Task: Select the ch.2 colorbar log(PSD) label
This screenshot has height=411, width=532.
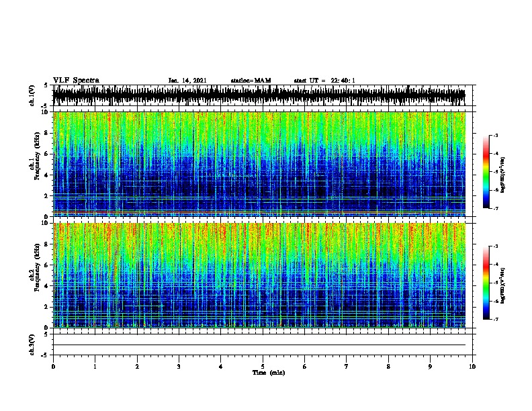Action: point(503,285)
